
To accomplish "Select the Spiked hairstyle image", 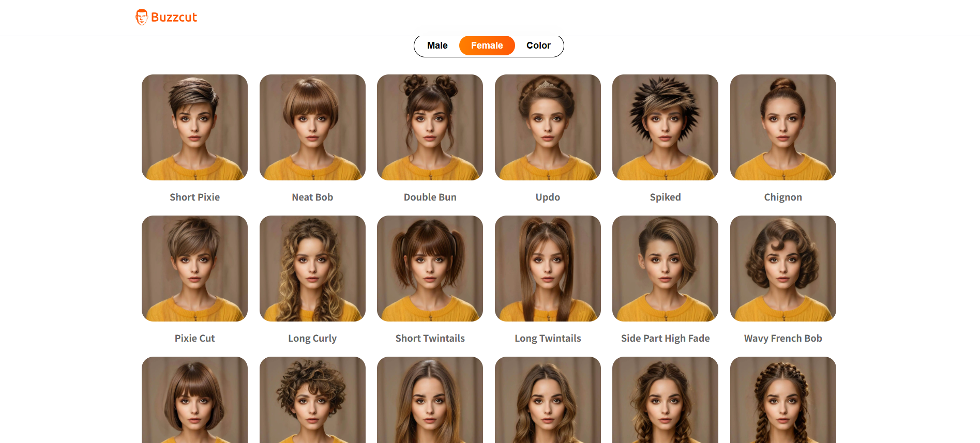I will click(665, 127).
